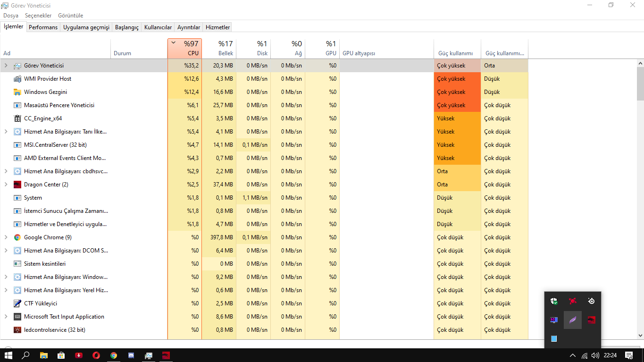Open the Görüntüle menu
This screenshot has height=362, width=644.
point(71,16)
